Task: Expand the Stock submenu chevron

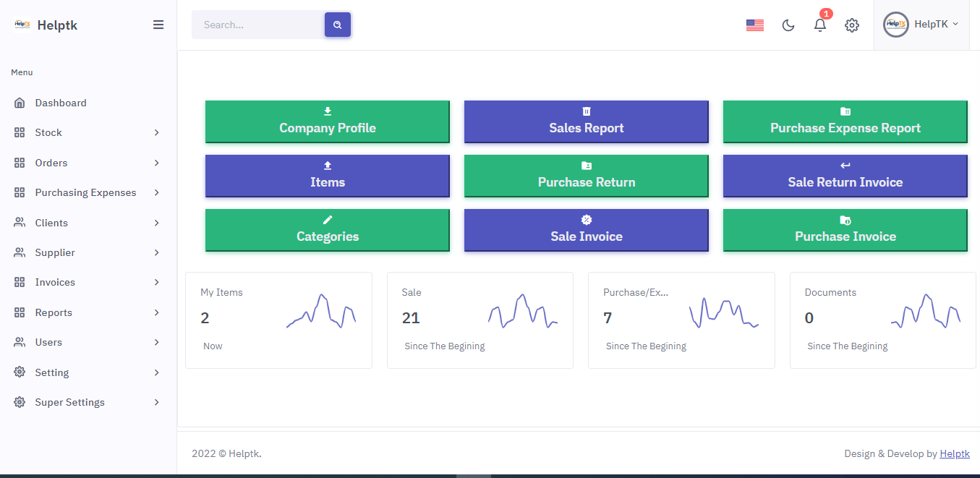Action: pyautogui.click(x=156, y=133)
